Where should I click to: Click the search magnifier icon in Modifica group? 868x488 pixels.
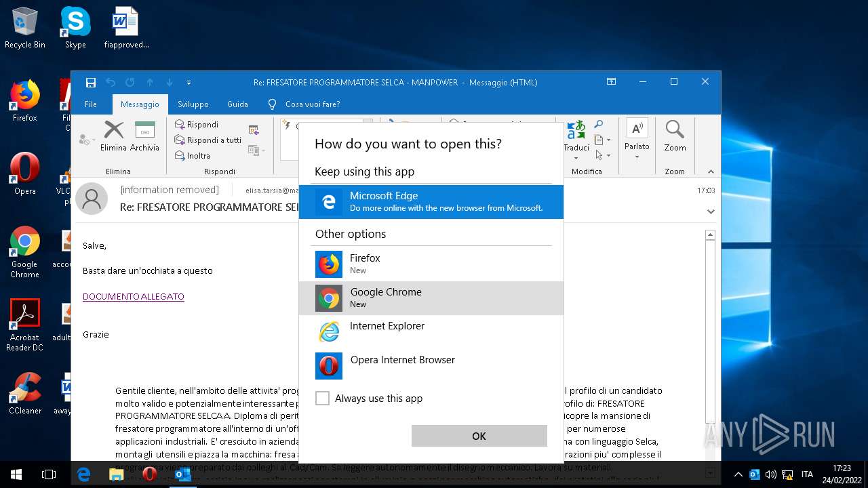click(599, 124)
